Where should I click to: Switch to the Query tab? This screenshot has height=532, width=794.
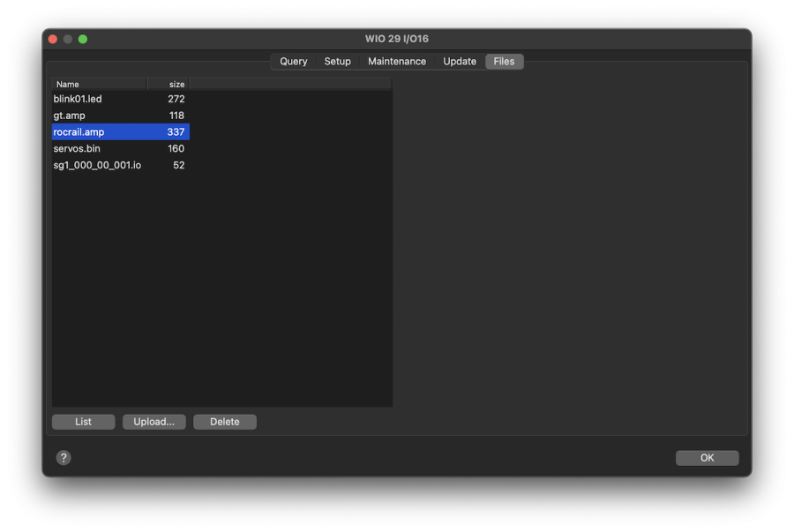[293, 62]
